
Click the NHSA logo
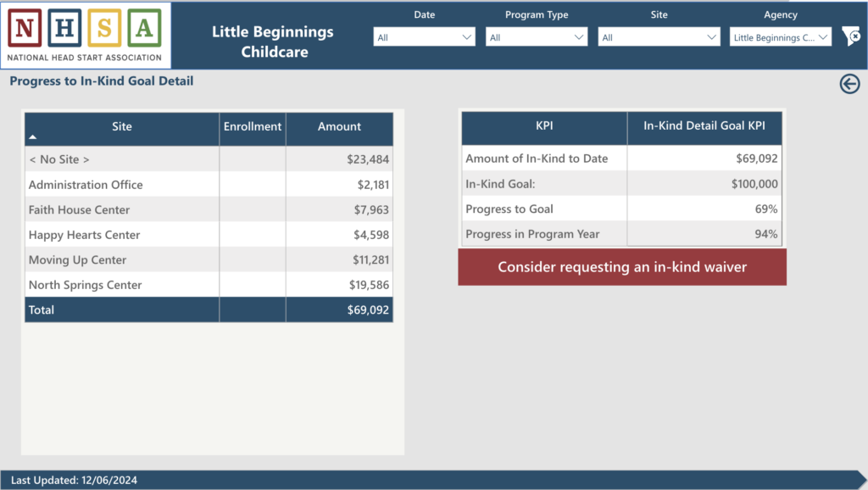tap(86, 35)
